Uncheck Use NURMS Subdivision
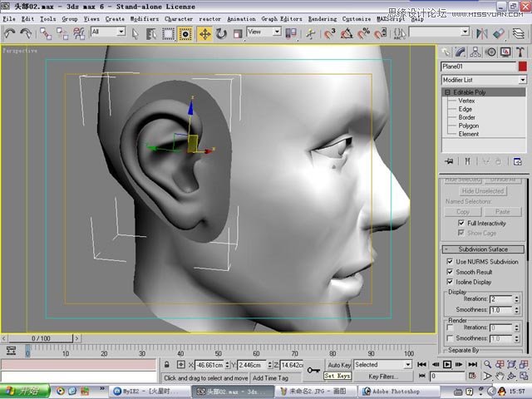Screen dimensions: 532x399 pos(450,261)
